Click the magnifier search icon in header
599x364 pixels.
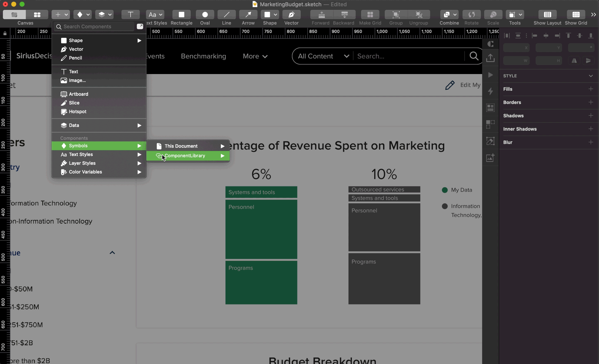(x=474, y=56)
